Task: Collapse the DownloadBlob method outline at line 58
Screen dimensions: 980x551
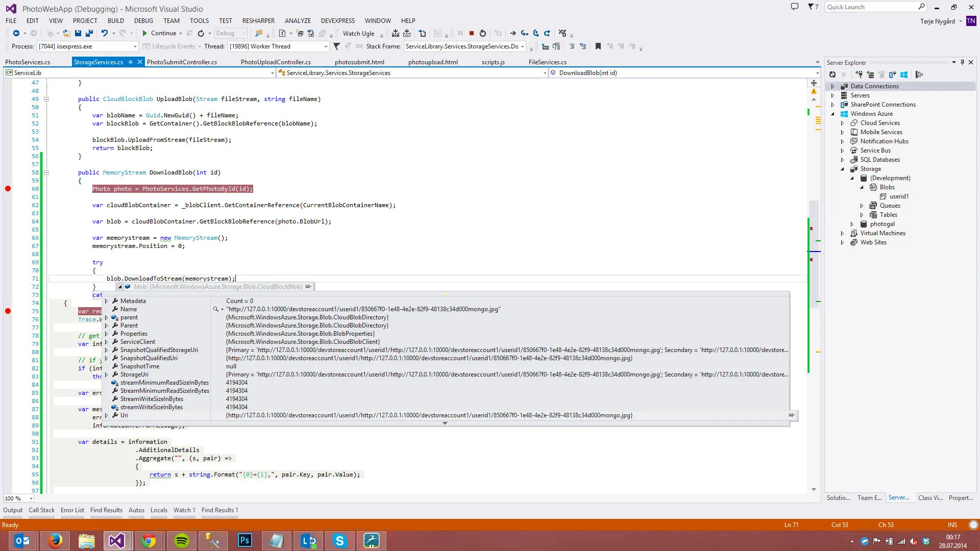Action: tap(46, 172)
